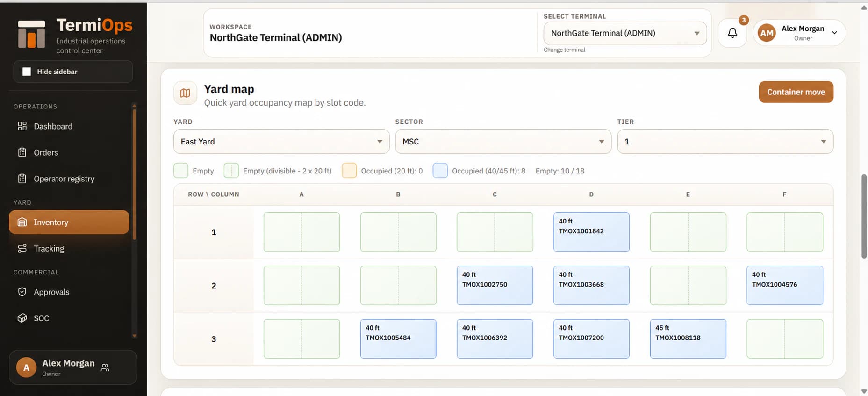This screenshot has width=868, height=396.
Task: Select container TMOX1004576 slot
Action: pyautogui.click(x=785, y=285)
